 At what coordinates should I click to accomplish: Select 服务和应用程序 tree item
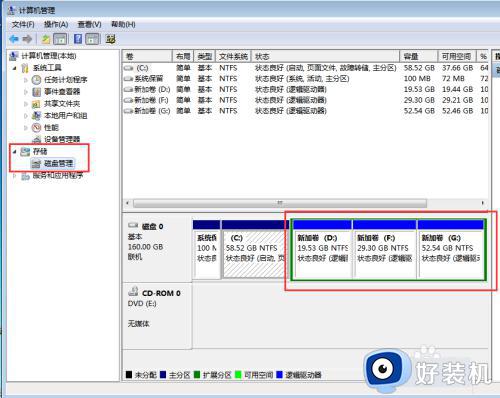[58, 175]
